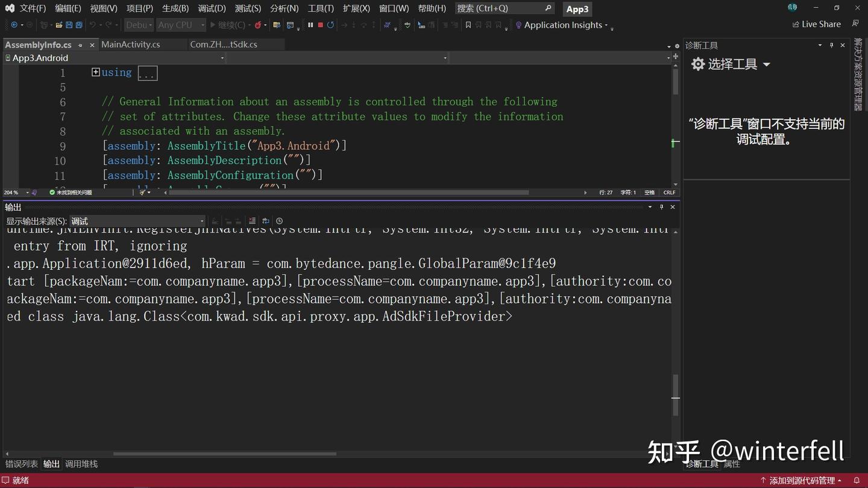
Task: Click the Output panel vertical scrollbar thumb
Action: coord(676,395)
